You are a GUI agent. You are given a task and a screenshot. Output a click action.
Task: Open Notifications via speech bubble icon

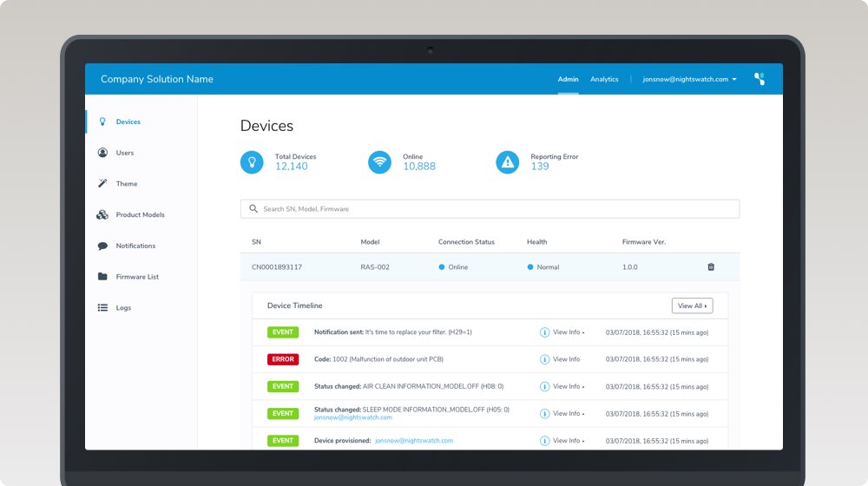102,246
